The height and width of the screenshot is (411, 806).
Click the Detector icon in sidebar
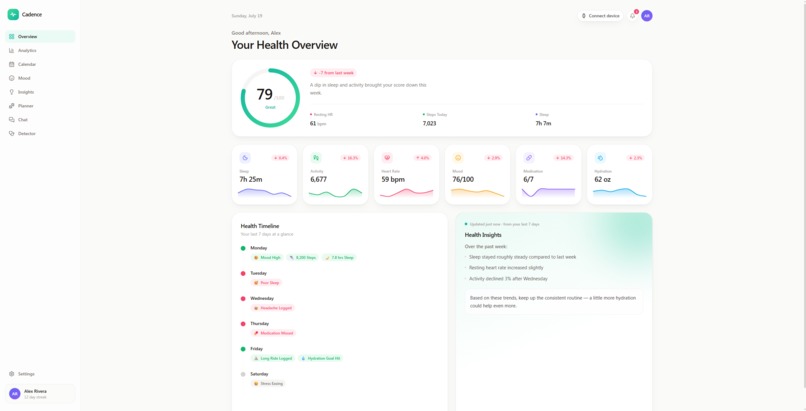(x=11, y=134)
